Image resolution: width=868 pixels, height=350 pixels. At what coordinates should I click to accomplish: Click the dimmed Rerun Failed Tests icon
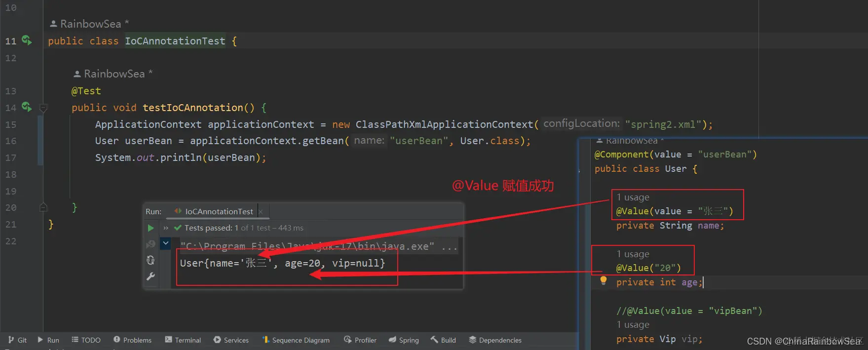[151, 244]
